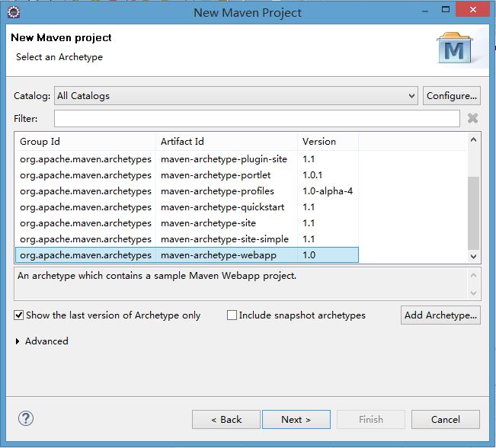This screenshot has height=448, width=496.
Task: Click the Next button
Action: 296,419
